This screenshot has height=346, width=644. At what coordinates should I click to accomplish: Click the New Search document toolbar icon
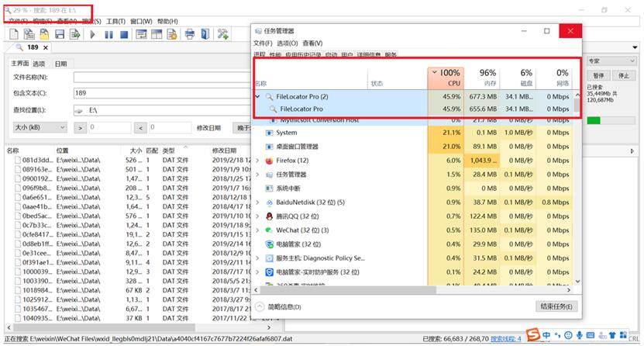pos(13,34)
